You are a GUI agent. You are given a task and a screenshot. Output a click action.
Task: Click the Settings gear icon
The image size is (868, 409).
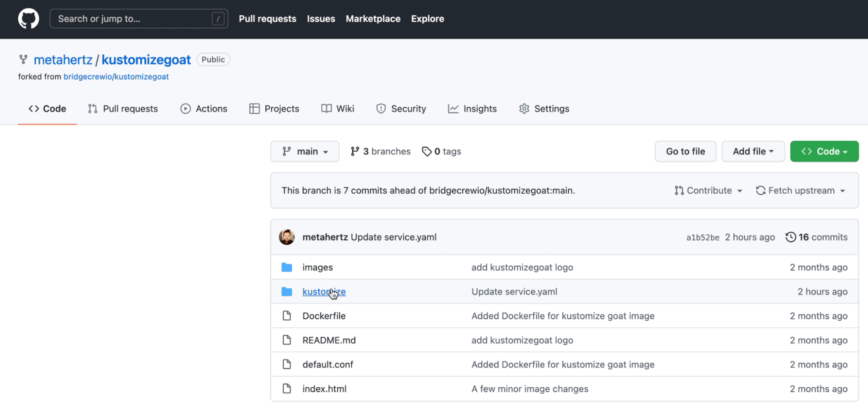click(524, 109)
